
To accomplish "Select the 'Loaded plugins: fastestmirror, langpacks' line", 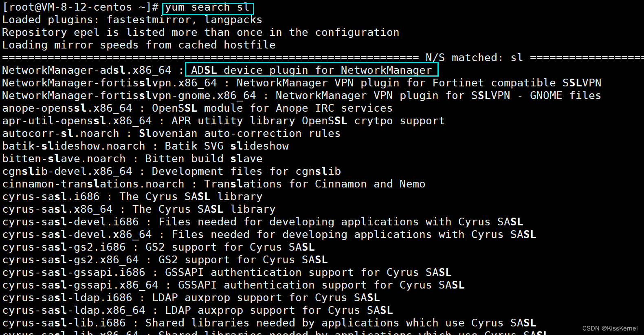I will click(132, 20).
